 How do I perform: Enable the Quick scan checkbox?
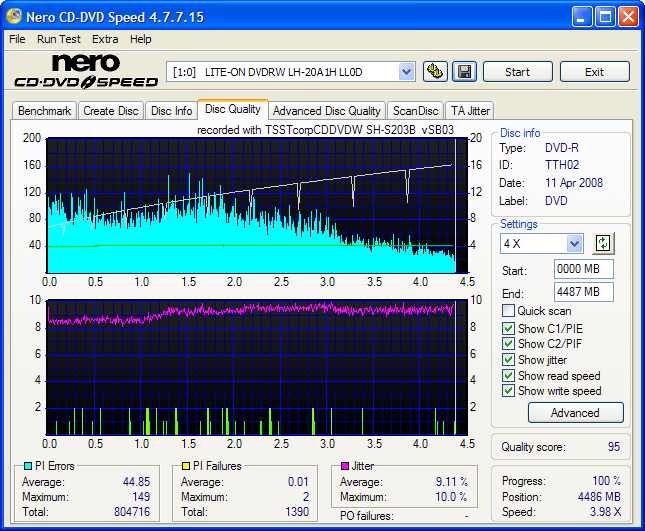click(509, 312)
